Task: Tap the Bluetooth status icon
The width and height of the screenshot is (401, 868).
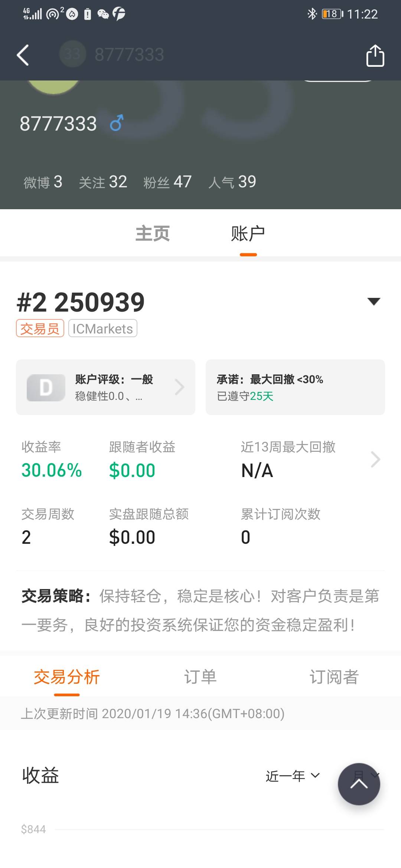Action: click(312, 14)
